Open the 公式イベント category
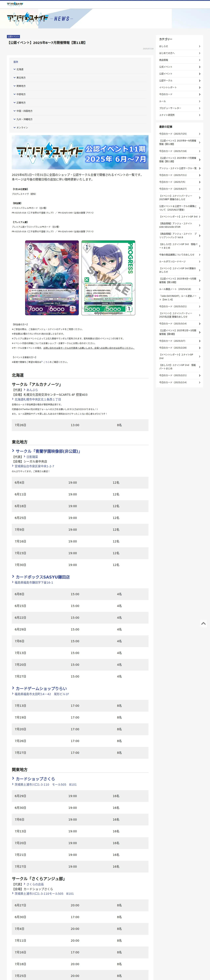 point(180,67)
